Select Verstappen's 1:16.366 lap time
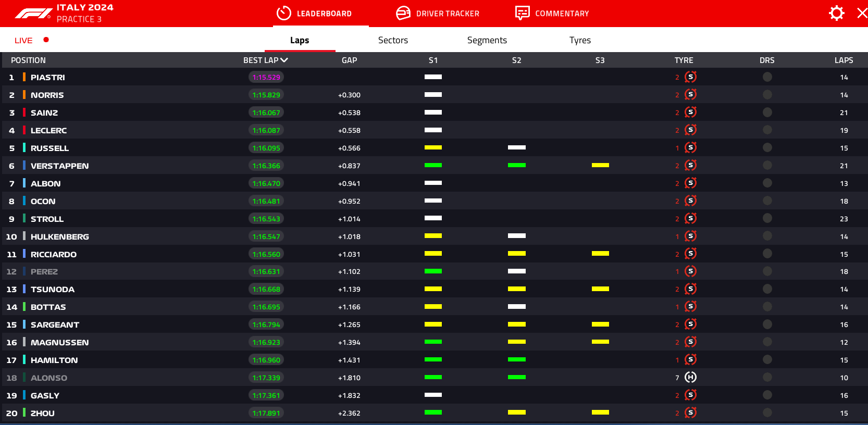 pyautogui.click(x=266, y=166)
